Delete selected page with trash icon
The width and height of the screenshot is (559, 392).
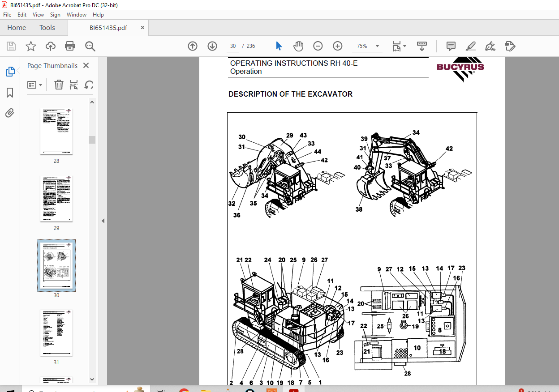click(59, 85)
